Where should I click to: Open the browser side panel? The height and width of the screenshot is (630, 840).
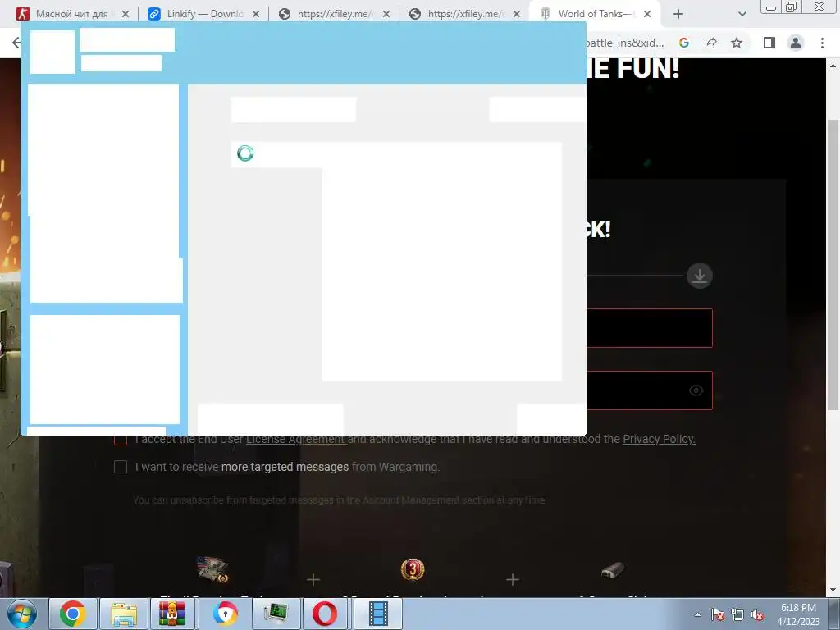click(769, 43)
